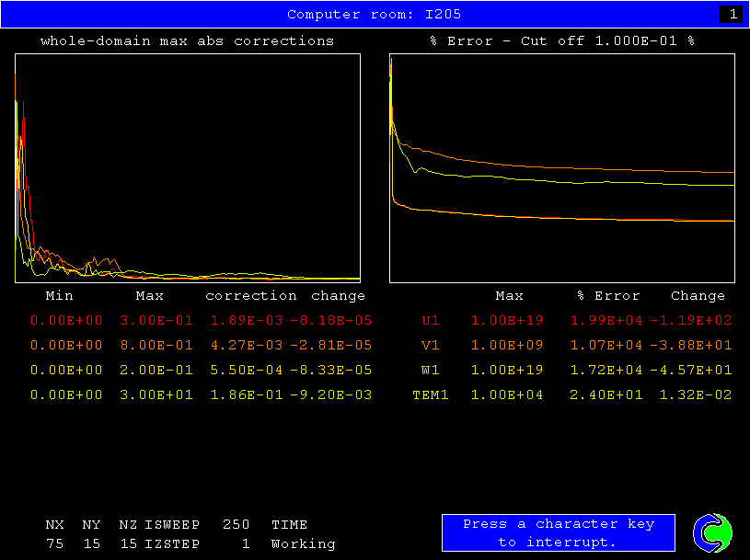Click the yellow max value 2.00E-01
750x560 pixels.
coord(156,370)
